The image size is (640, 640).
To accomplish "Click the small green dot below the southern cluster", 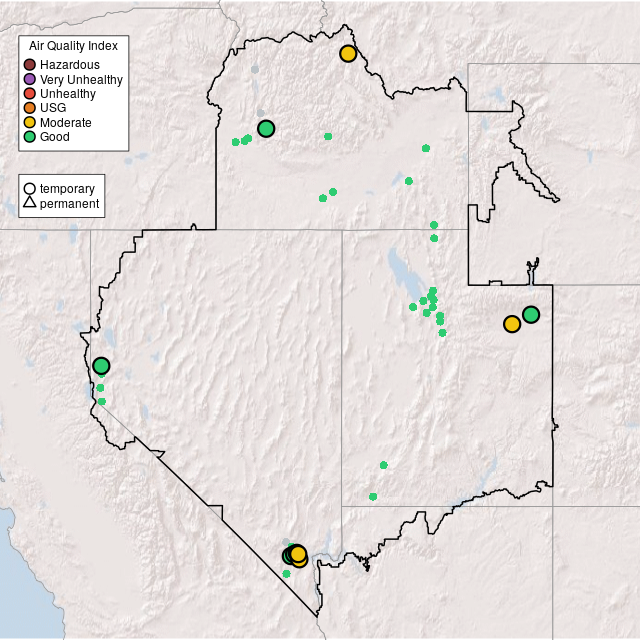I will point(286,574).
